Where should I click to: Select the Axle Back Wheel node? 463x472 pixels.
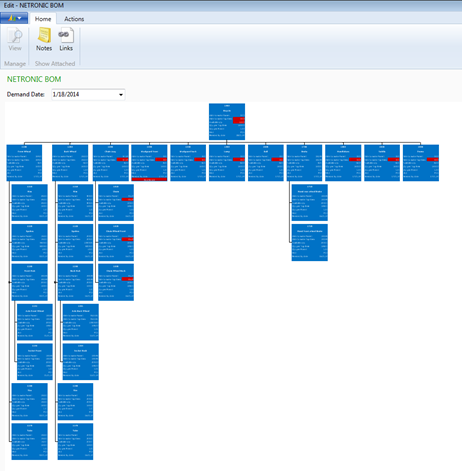[81, 322]
